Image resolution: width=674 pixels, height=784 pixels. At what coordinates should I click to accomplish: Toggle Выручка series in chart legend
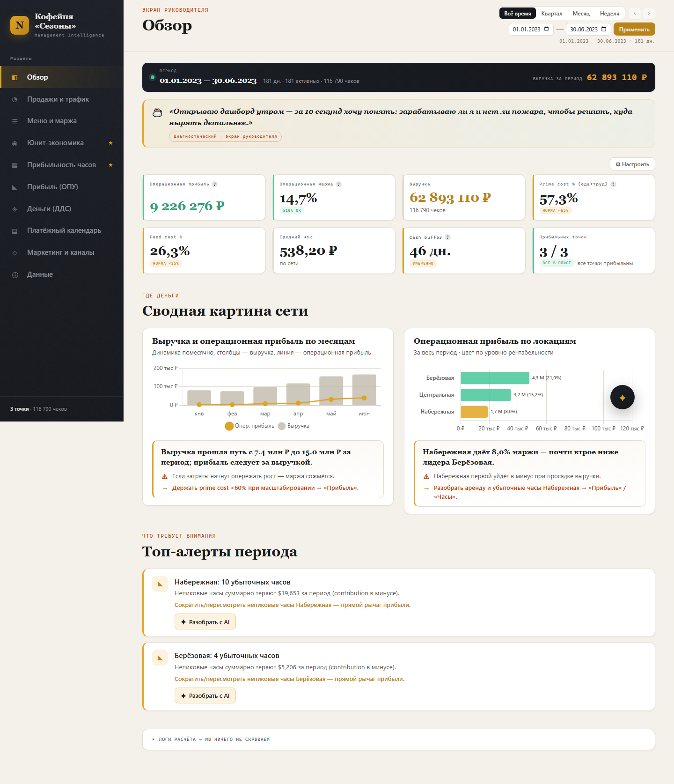click(x=293, y=426)
